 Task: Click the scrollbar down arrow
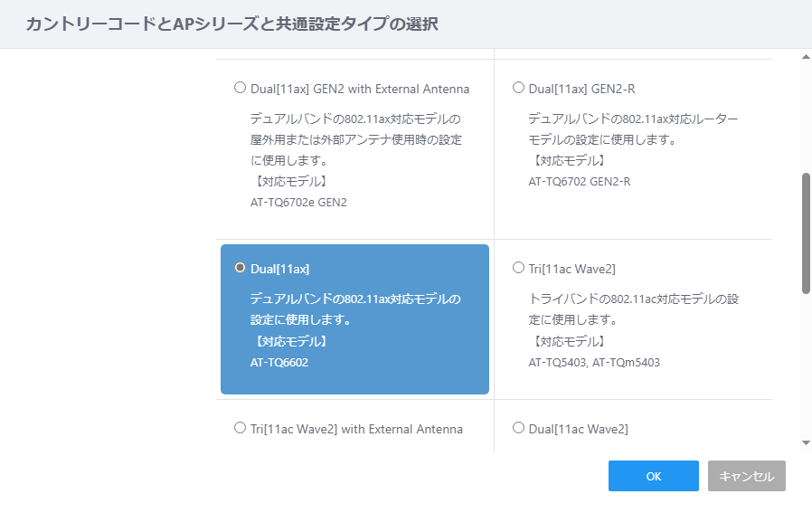806,442
